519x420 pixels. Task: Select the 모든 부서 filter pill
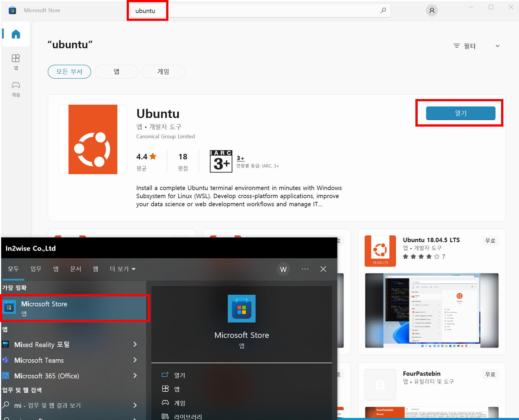pos(69,71)
